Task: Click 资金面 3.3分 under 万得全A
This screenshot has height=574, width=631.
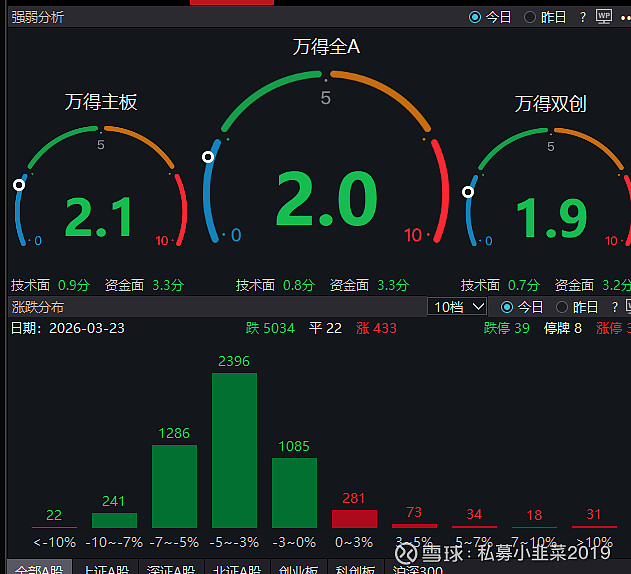Action: pyautogui.click(x=369, y=285)
